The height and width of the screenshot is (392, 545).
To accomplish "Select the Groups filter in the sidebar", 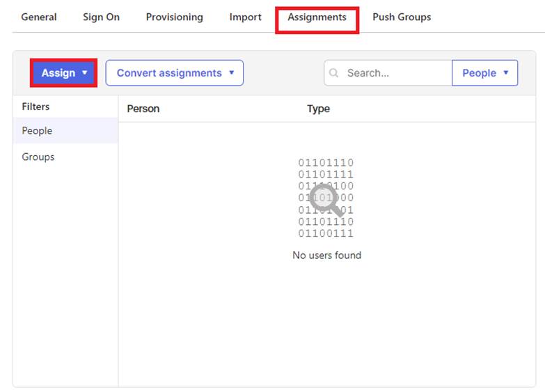I will (38, 157).
